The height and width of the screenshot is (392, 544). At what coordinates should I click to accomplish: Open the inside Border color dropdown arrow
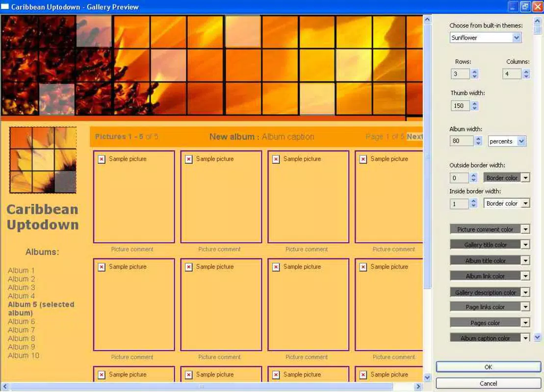(526, 203)
